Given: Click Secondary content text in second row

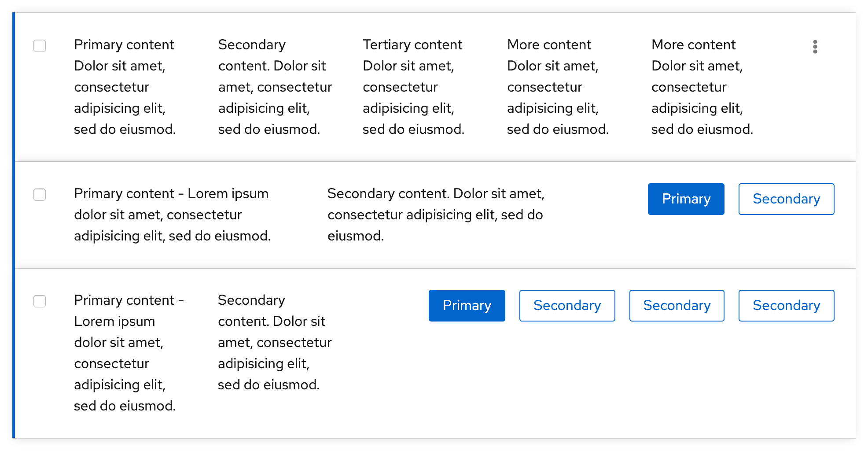Looking at the screenshot, I should coord(436,214).
